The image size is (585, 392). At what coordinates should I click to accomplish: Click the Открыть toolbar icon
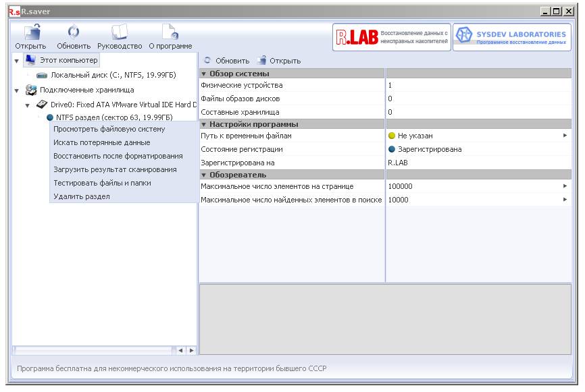coord(30,34)
